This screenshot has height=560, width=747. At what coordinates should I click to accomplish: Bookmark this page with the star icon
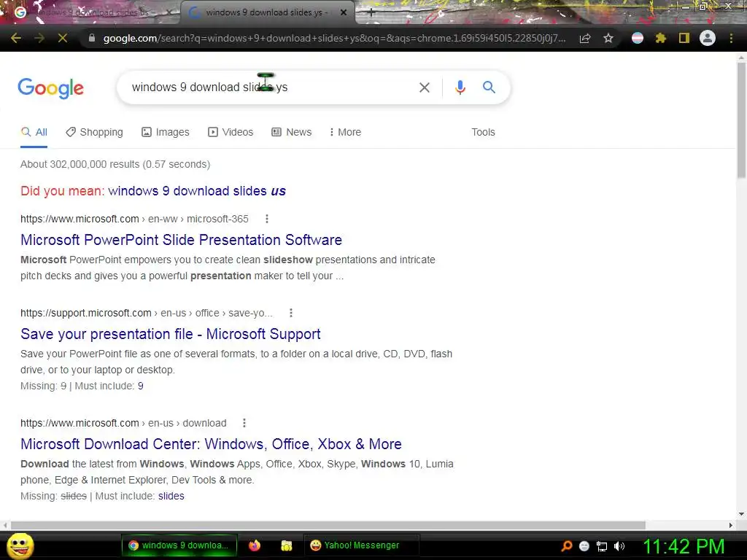(608, 38)
